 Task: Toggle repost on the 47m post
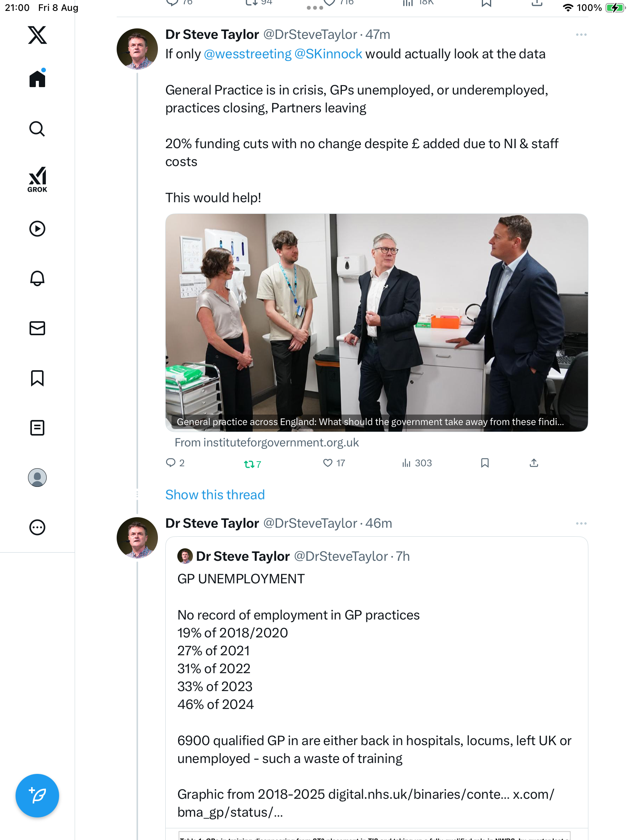249,464
